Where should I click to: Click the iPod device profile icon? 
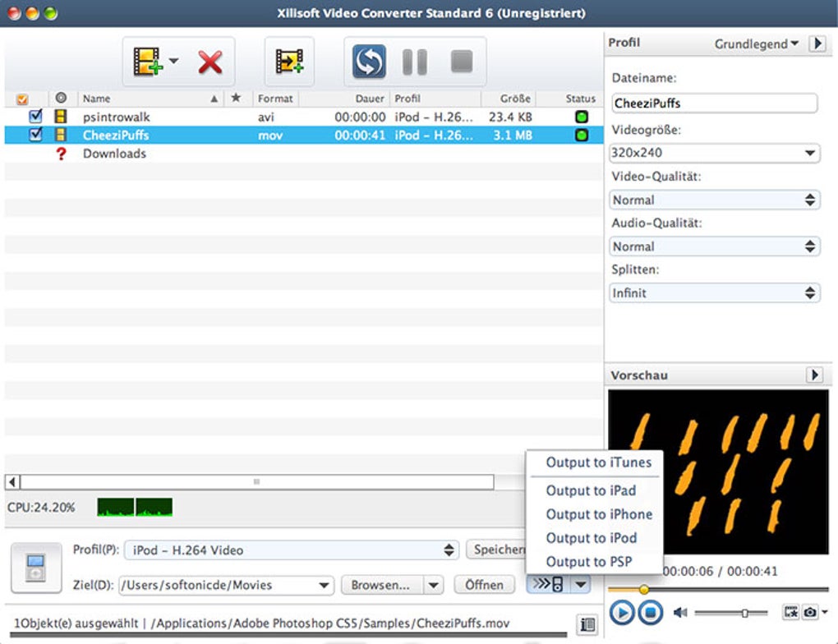(x=36, y=568)
